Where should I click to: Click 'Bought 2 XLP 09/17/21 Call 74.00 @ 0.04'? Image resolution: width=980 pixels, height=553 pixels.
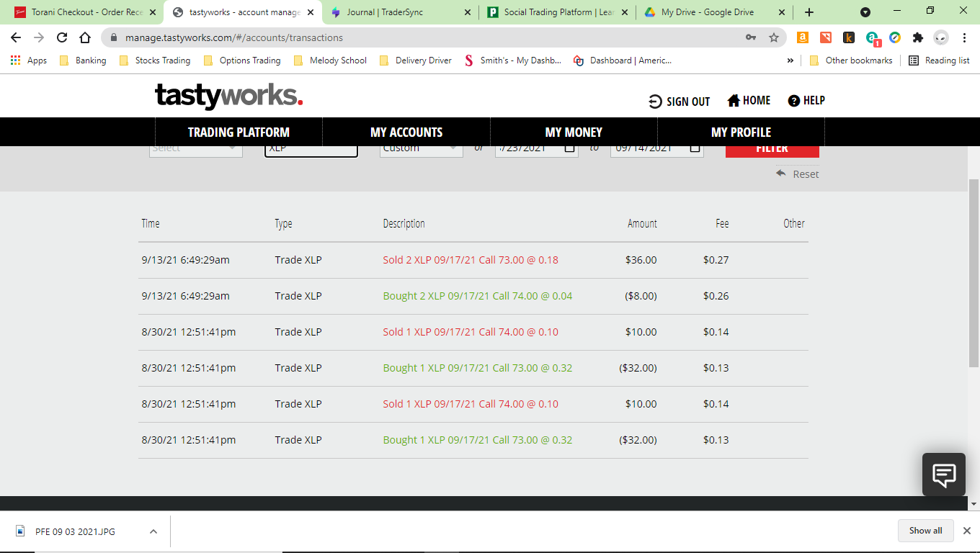coord(478,296)
